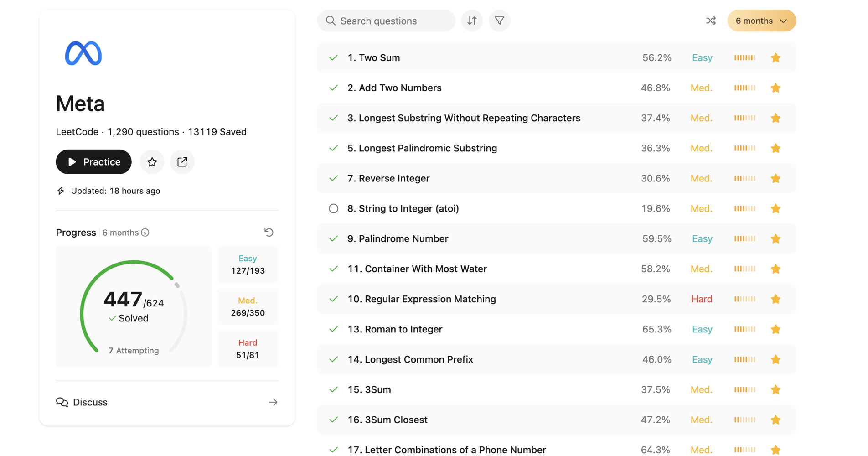Open the filter funnel icon
Image resolution: width=868 pixels, height=456 pixels.
point(499,21)
